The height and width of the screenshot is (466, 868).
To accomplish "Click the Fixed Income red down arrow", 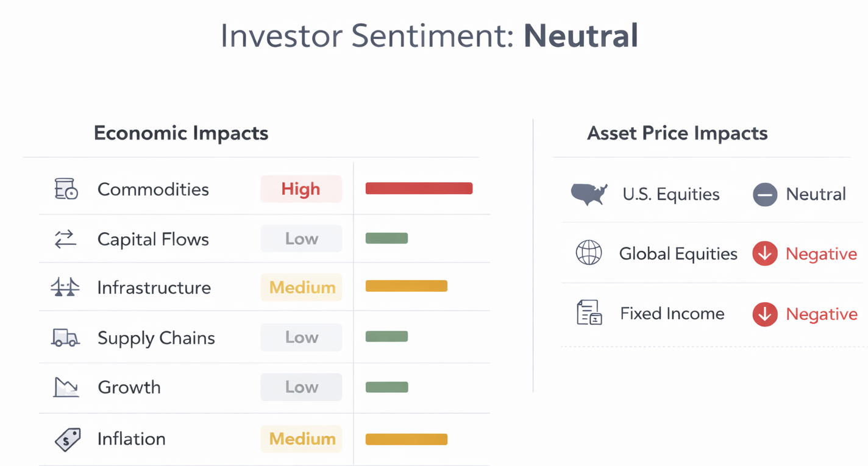I will [764, 314].
